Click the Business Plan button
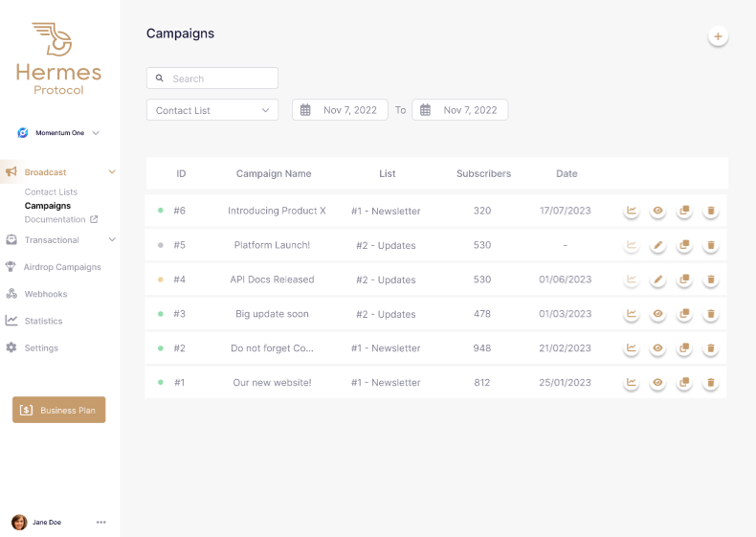Image resolution: width=756 pixels, height=537 pixels. tap(59, 410)
